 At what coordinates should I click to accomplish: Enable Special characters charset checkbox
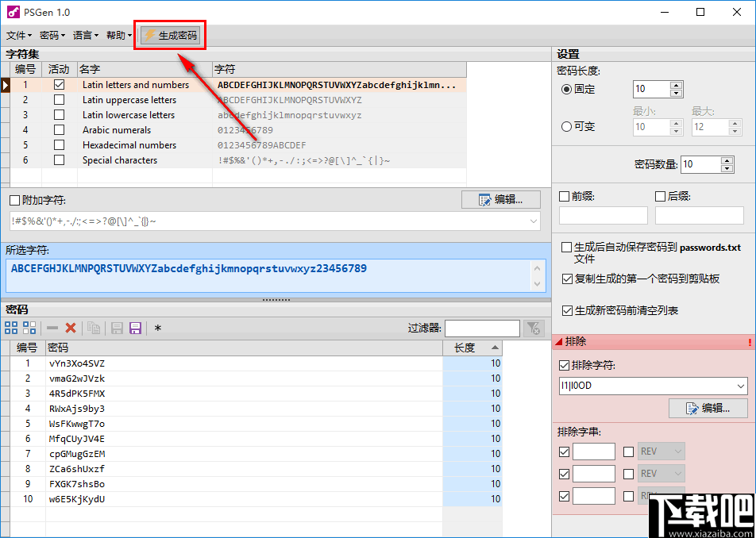click(x=60, y=160)
